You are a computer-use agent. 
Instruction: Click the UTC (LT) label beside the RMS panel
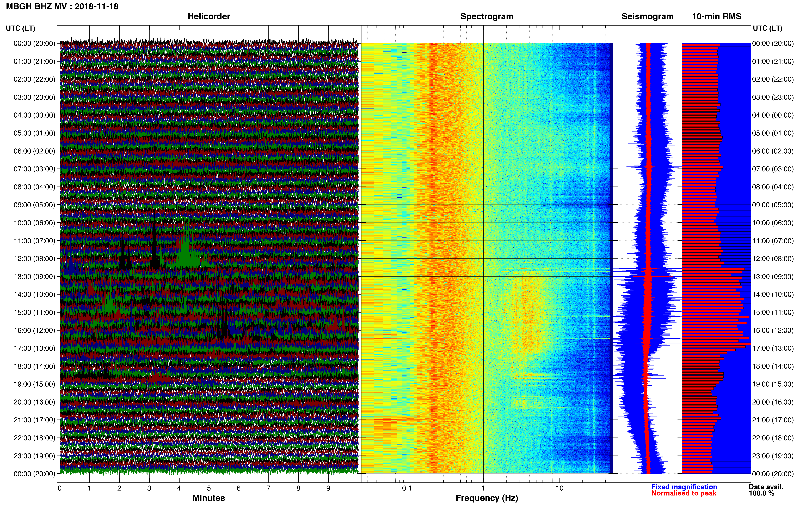[x=767, y=28]
